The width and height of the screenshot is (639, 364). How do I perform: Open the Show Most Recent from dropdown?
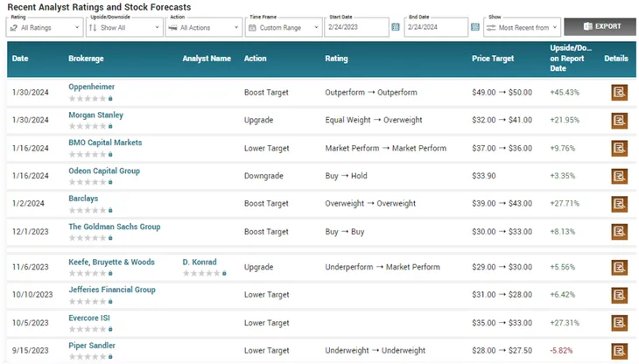click(x=522, y=27)
